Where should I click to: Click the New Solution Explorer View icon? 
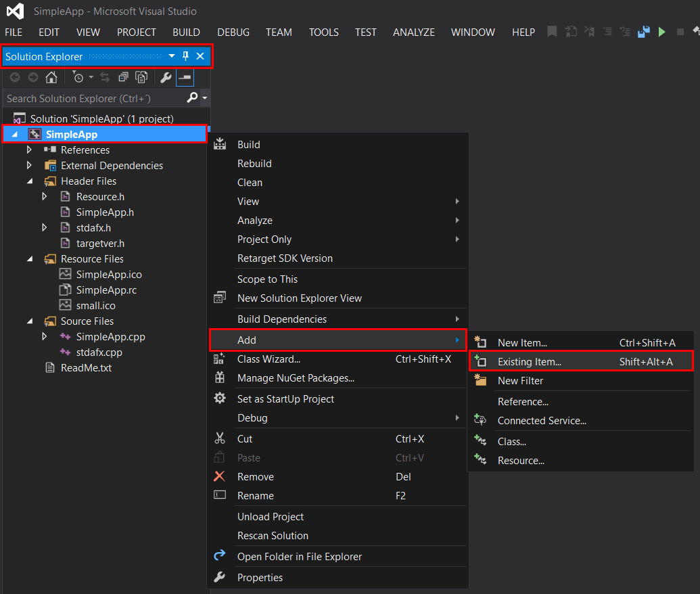point(220,298)
